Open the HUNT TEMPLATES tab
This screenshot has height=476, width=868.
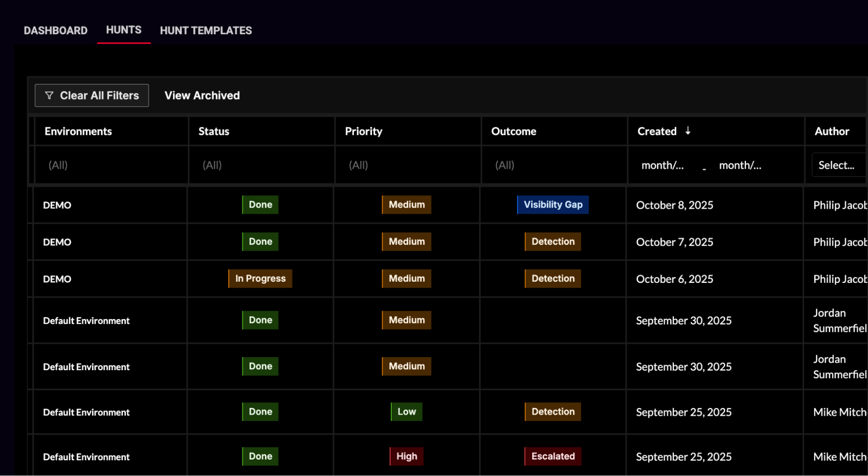point(206,30)
